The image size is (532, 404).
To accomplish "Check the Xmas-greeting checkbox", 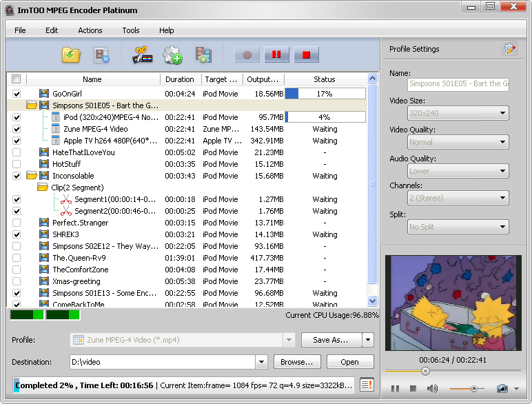I will click(17, 281).
